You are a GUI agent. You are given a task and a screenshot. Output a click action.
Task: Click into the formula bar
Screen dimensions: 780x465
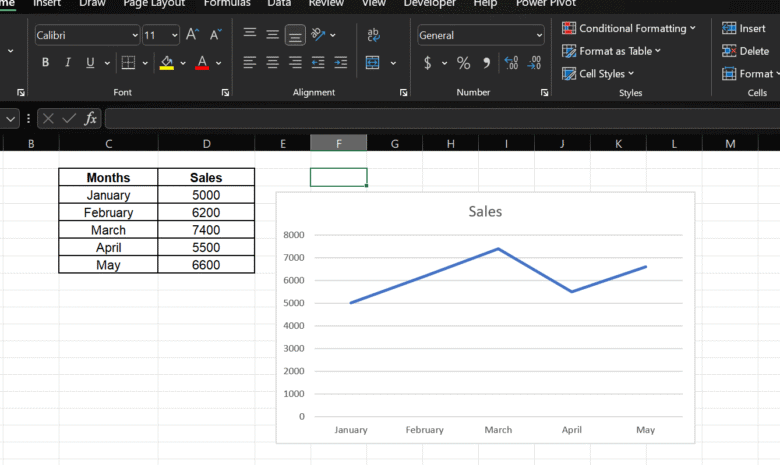point(442,119)
